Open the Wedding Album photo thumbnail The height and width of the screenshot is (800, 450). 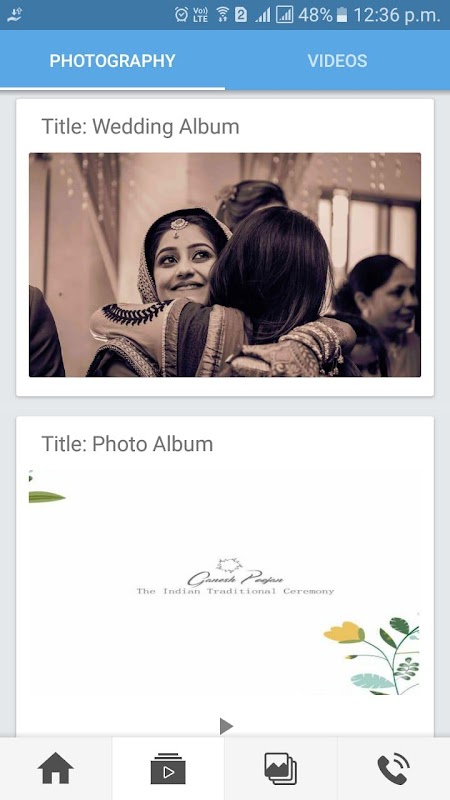point(225,265)
